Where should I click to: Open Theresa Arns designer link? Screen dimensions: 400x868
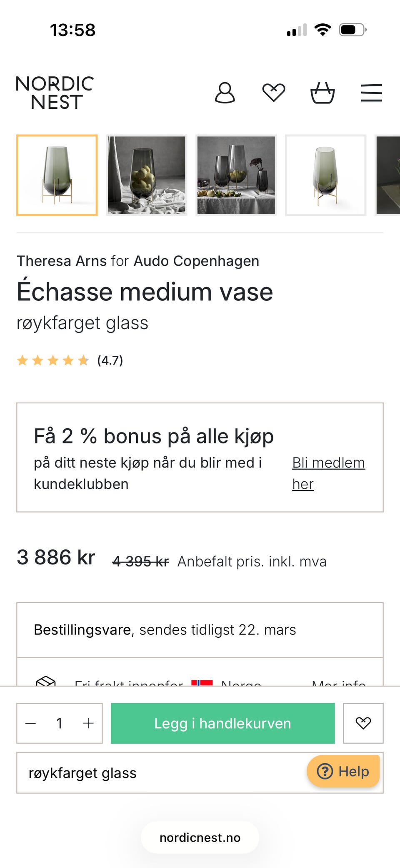(x=62, y=261)
